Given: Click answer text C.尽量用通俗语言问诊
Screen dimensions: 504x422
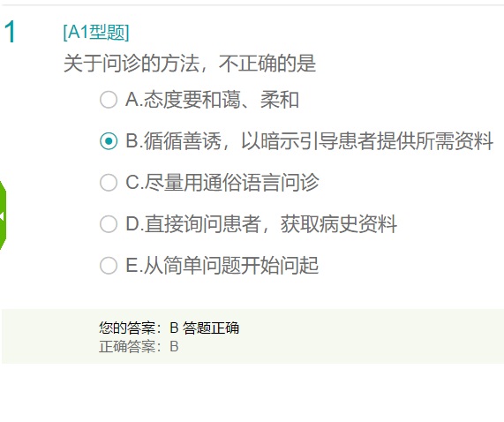Looking at the screenshot, I should 222,183.
